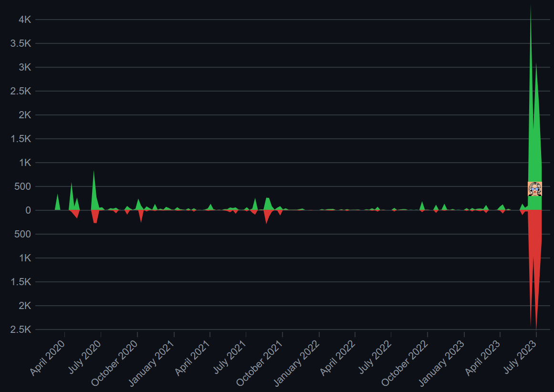This screenshot has width=554, height=392.
Task: Click the red deletions dip before October 2021
Action: point(266,217)
